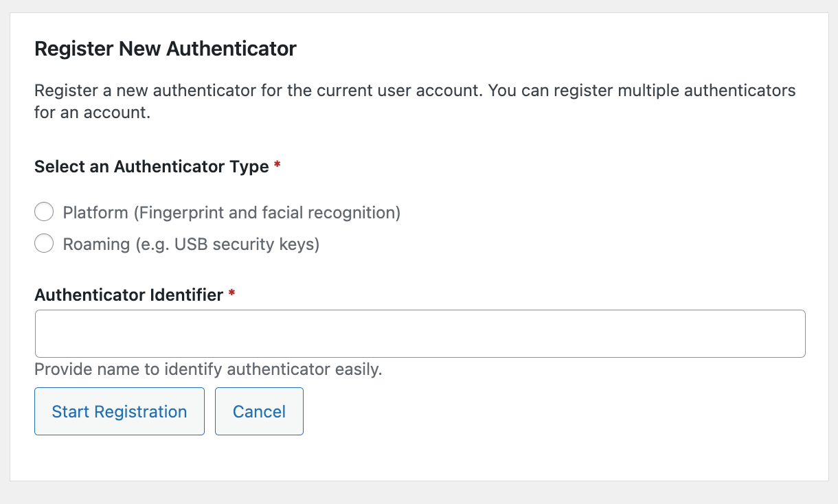838x504 pixels.
Task: Click the Platform option's descriptive text
Action: point(231,212)
